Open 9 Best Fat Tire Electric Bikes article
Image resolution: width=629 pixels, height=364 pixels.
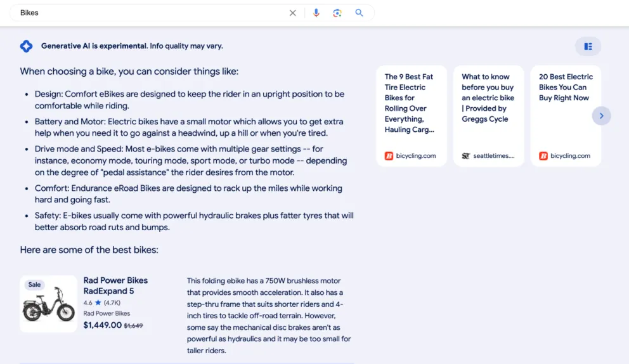point(410,103)
